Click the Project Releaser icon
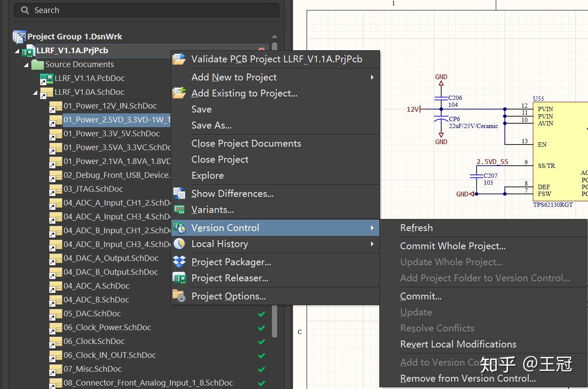 [x=179, y=278]
